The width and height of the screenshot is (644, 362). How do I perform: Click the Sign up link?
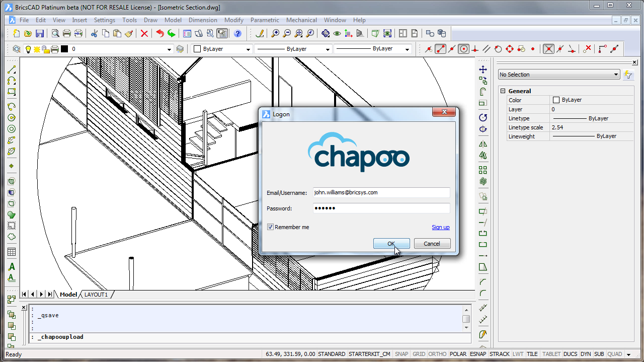point(440,227)
